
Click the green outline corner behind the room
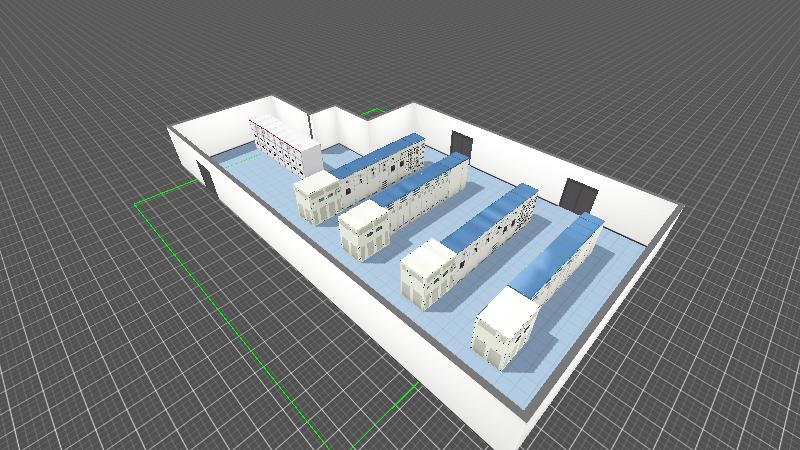pyautogui.click(x=374, y=110)
